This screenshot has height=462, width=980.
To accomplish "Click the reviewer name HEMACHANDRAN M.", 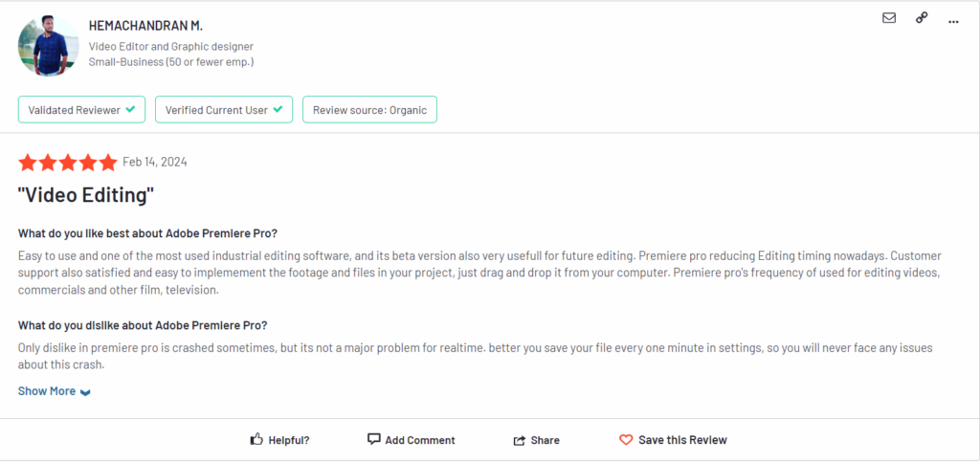I will 145,26.
